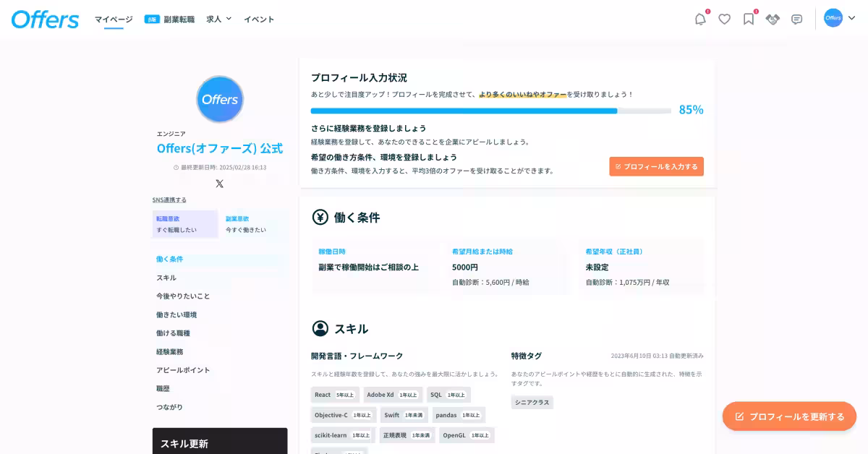This screenshot has width=868, height=454.
Task: Click the Offers logo in the header
Action: coord(45,20)
